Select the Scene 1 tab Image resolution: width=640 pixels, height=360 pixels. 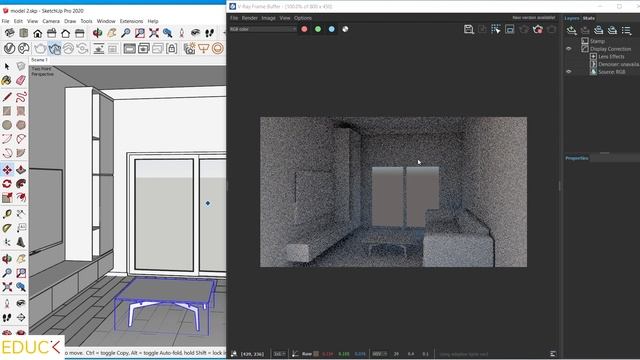[40, 60]
